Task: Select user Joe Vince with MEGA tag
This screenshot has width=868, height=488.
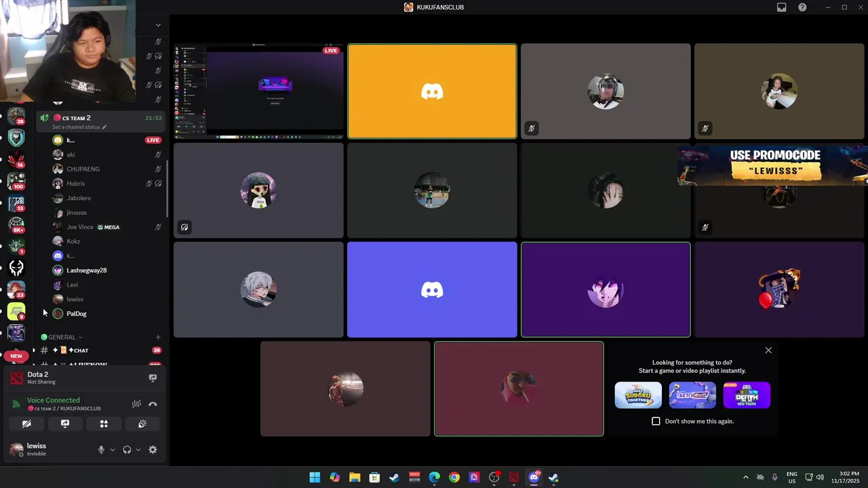Action: tap(107, 227)
